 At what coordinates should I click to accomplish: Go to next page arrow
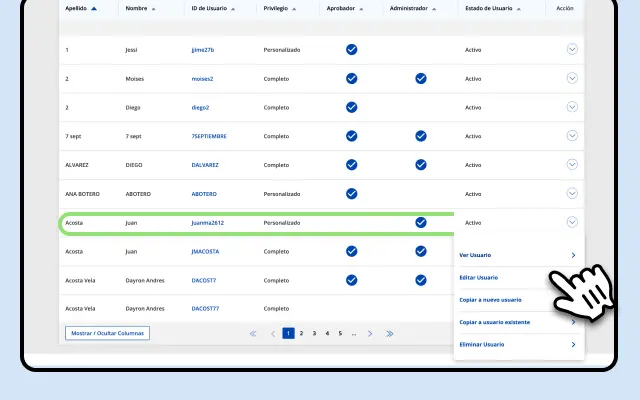[x=370, y=333]
